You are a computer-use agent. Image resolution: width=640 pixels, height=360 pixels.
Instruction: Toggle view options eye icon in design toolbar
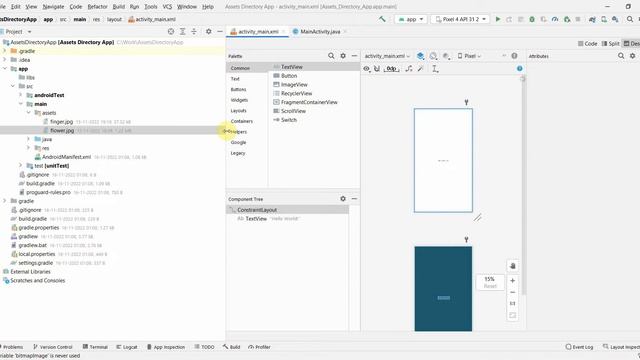pos(367,69)
